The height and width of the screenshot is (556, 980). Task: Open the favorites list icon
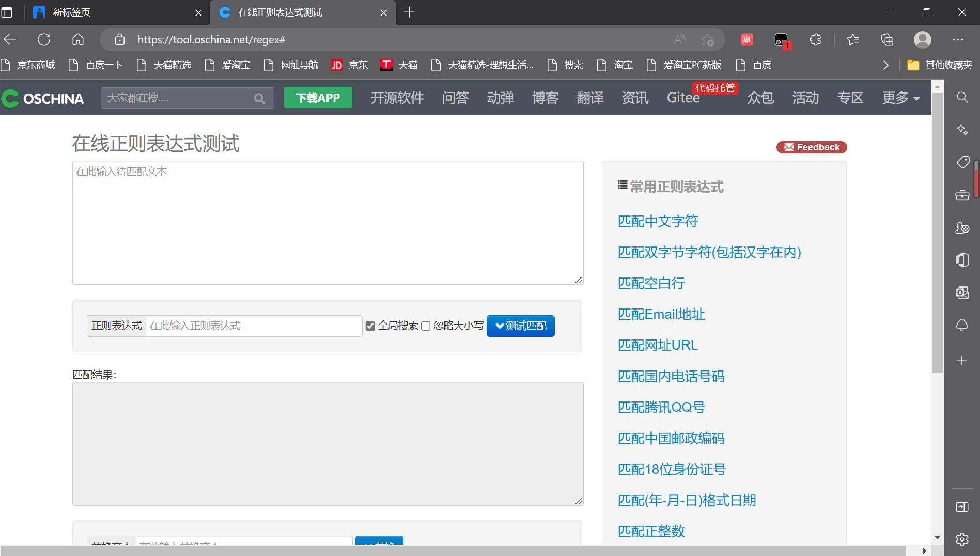(853, 39)
